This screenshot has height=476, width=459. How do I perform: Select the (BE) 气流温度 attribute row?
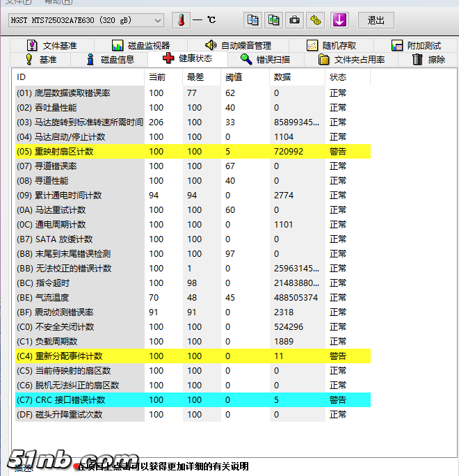[x=191, y=297]
